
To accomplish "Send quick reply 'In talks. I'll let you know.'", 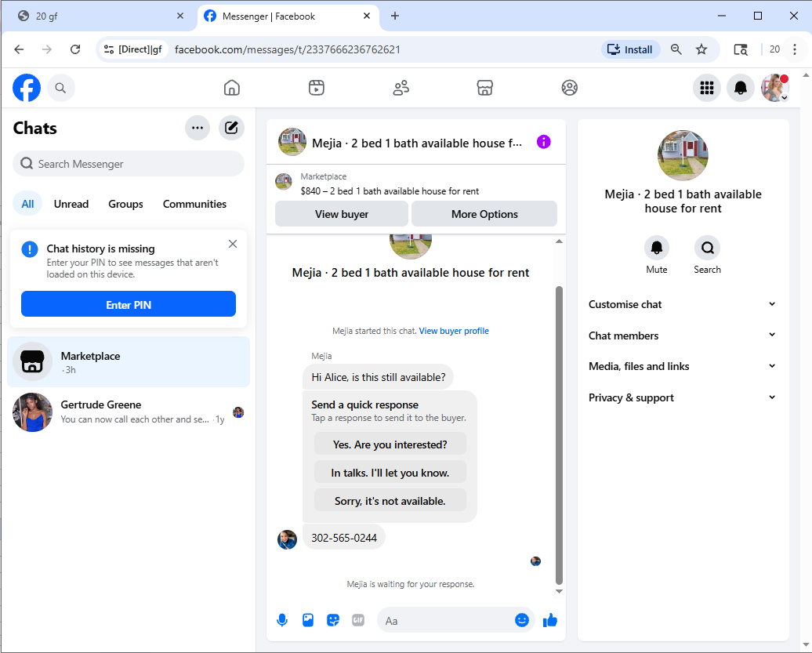I will (390, 472).
